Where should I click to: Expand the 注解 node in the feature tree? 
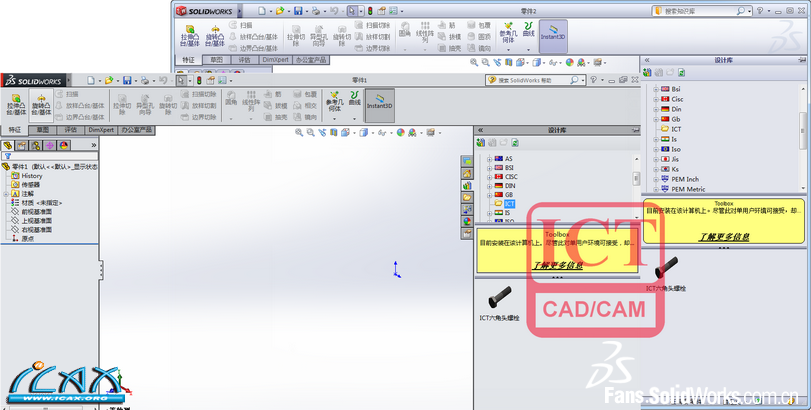coord(6,194)
